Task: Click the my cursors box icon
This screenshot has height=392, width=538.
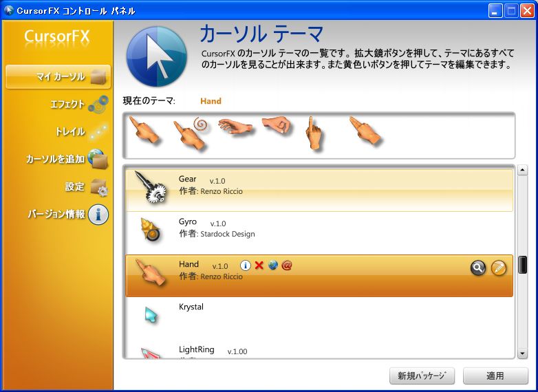Action: click(100, 77)
